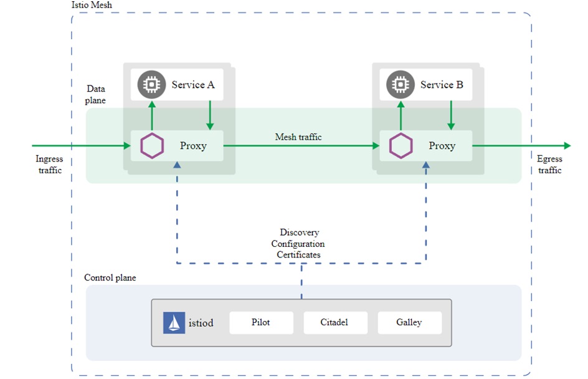This screenshot has height=379, width=588.
Task: Click the Discovery Configuration Certificates text
Action: click(x=299, y=244)
